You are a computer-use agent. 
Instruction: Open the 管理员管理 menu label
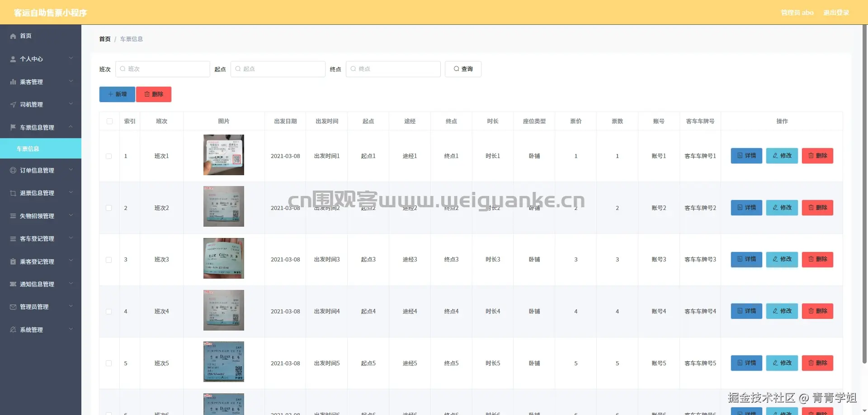click(x=34, y=307)
